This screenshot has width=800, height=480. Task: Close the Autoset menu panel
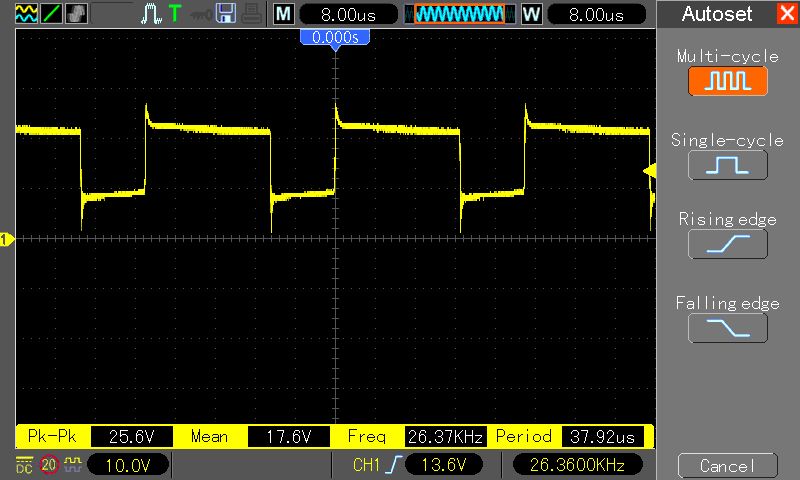click(x=786, y=14)
